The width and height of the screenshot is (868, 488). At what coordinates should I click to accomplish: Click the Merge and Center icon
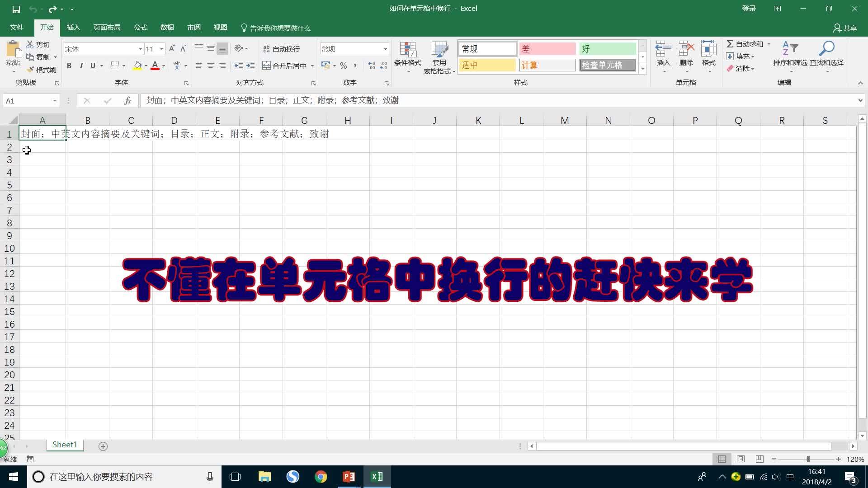(267, 66)
